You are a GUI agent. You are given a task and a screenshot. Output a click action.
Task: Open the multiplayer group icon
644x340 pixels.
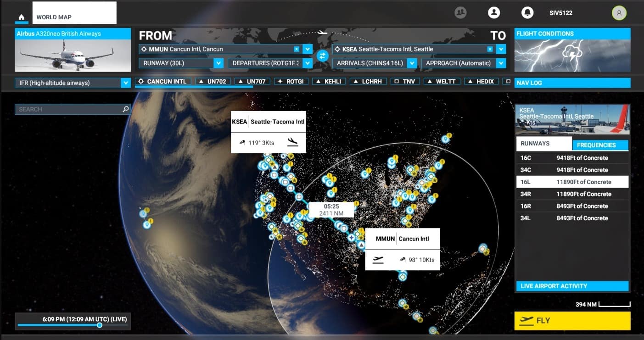coord(460,12)
